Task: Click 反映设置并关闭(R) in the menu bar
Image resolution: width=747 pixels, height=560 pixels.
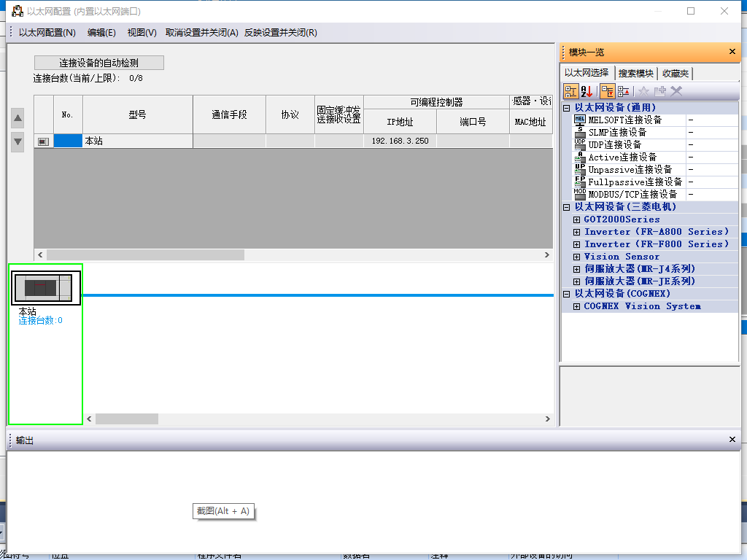Action: (280, 33)
